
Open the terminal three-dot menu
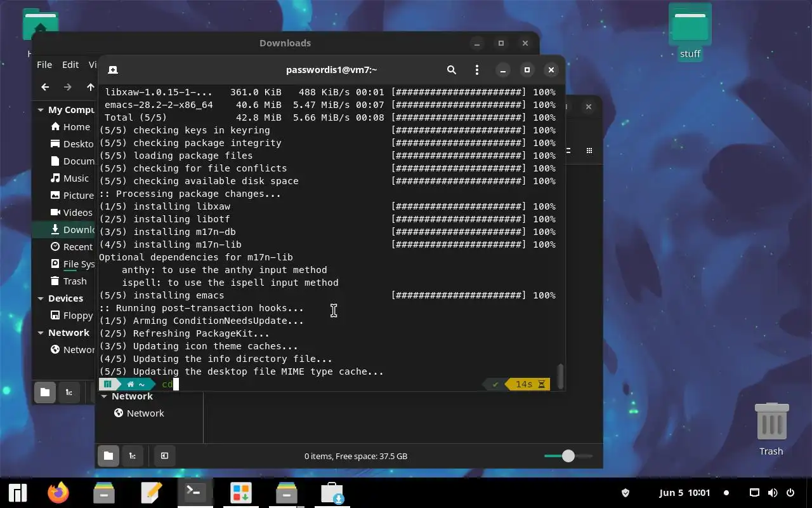tap(477, 70)
